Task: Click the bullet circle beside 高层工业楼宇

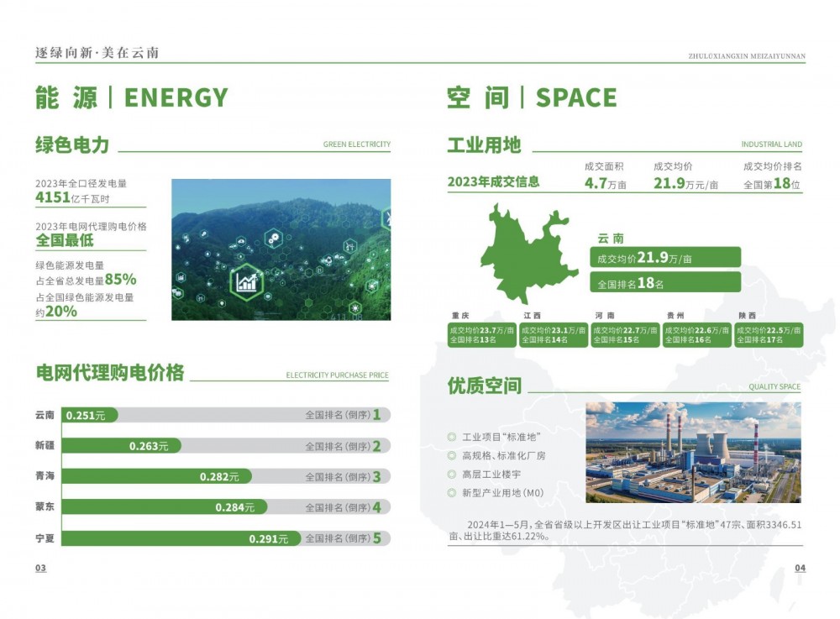Action: (452, 474)
